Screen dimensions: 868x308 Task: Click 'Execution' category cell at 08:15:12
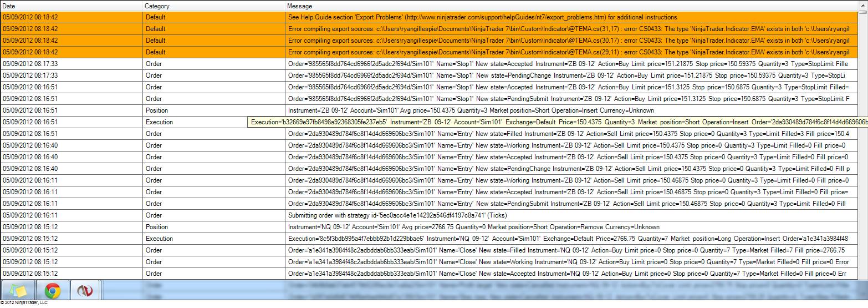pos(214,239)
